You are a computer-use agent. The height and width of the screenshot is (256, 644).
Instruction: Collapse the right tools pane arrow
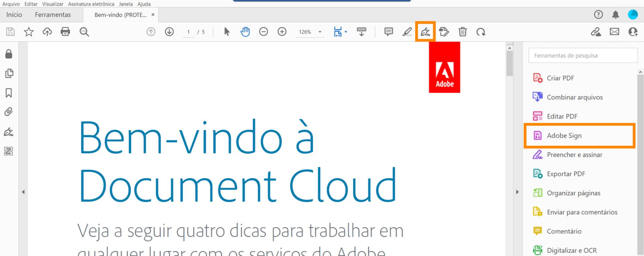(517, 192)
